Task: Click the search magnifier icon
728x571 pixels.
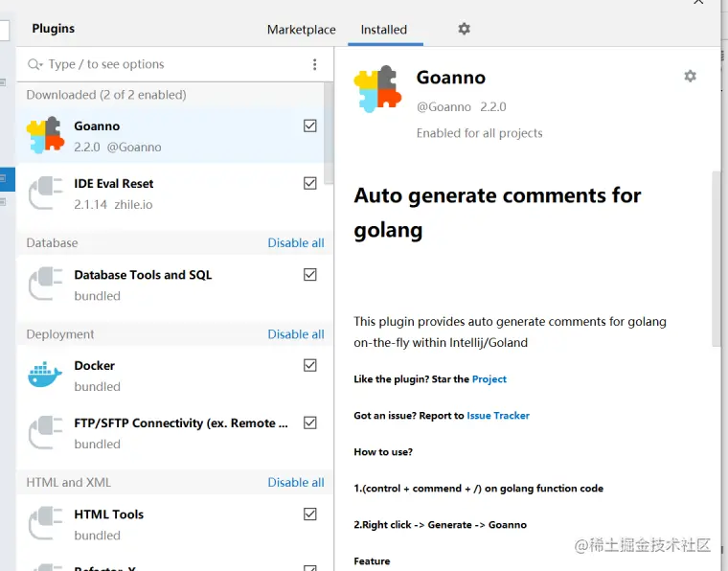Action: click(34, 64)
